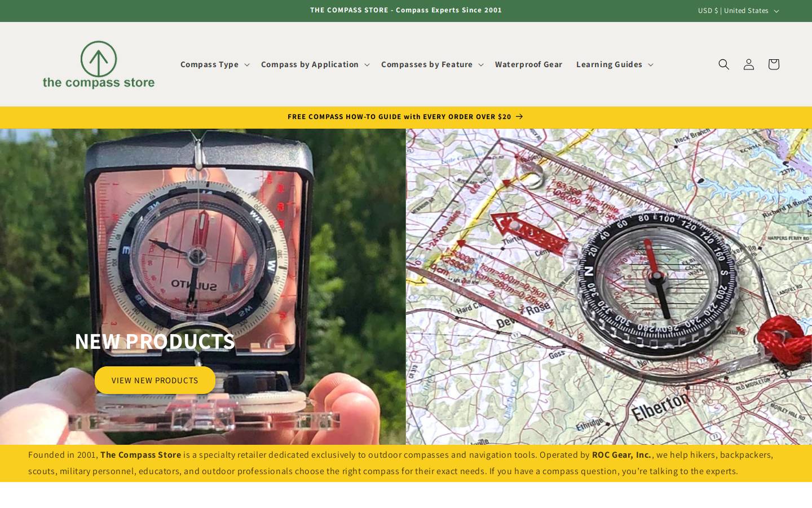This screenshot has width=812, height=508.
Task: Click 'THE COMPASS STORE - Compass Experts Since 2001' text
Action: 406,10
